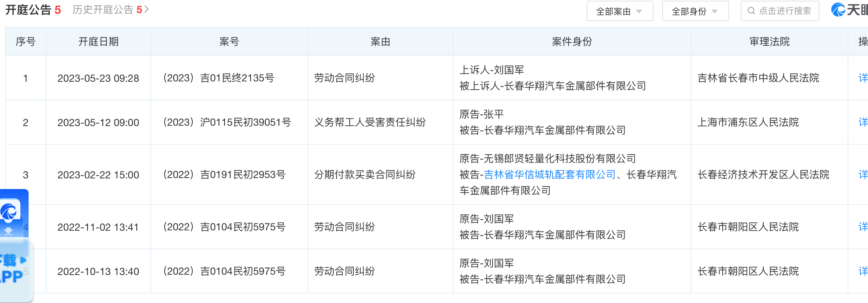Open the 全部案由 dropdown
The width and height of the screenshot is (868, 303).
pyautogui.click(x=619, y=11)
